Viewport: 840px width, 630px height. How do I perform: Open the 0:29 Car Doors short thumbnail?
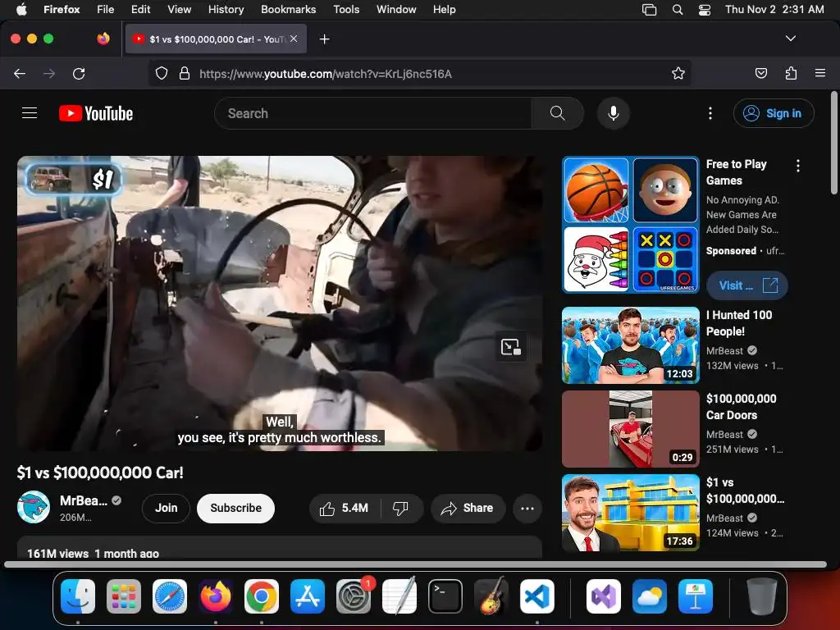coord(631,428)
